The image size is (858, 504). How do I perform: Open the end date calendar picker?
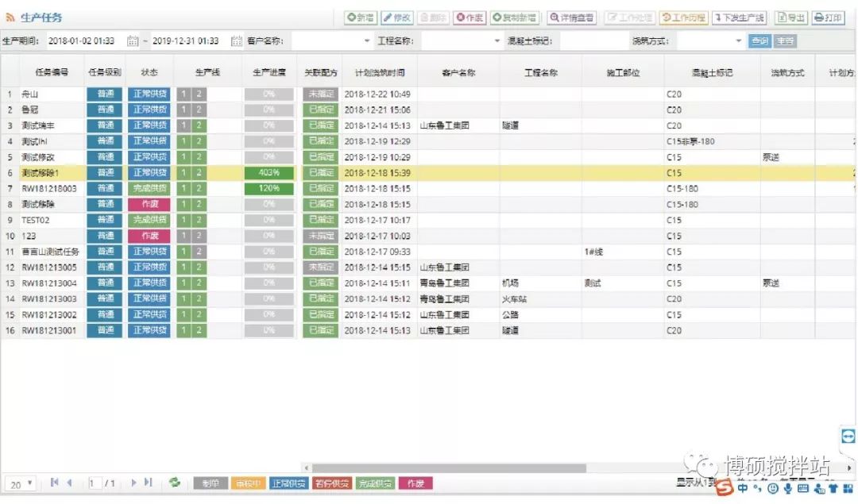237,41
